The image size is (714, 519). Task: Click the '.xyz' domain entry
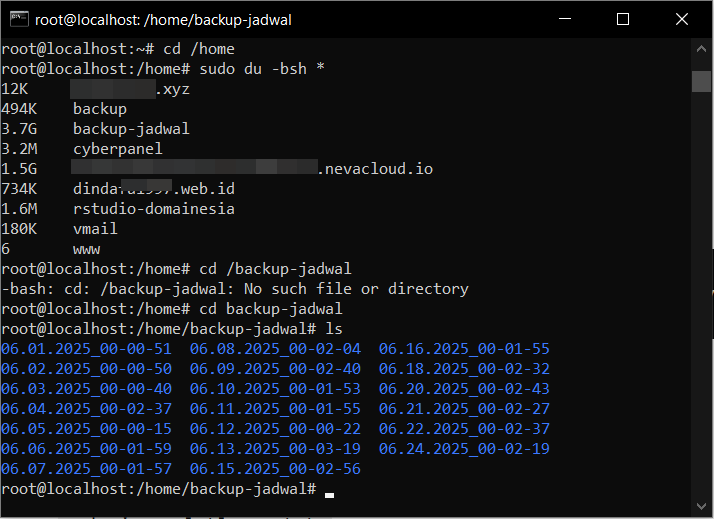coord(173,89)
